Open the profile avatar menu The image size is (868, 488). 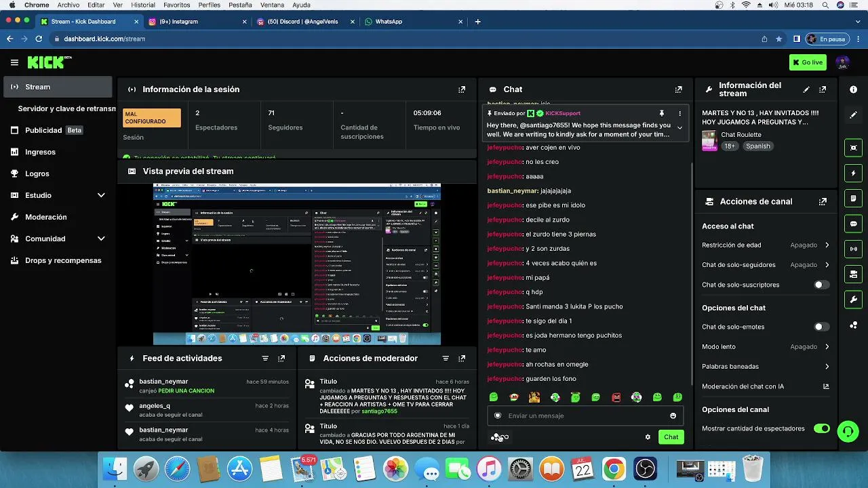click(842, 62)
